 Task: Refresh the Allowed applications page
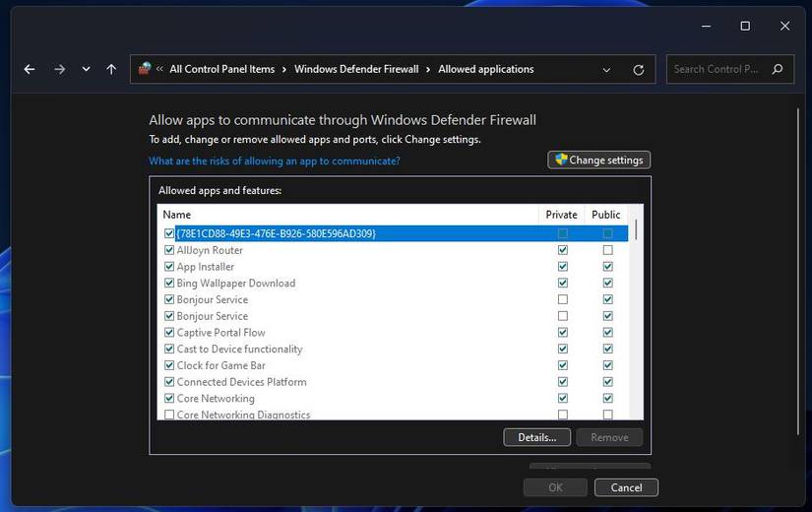(639, 70)
